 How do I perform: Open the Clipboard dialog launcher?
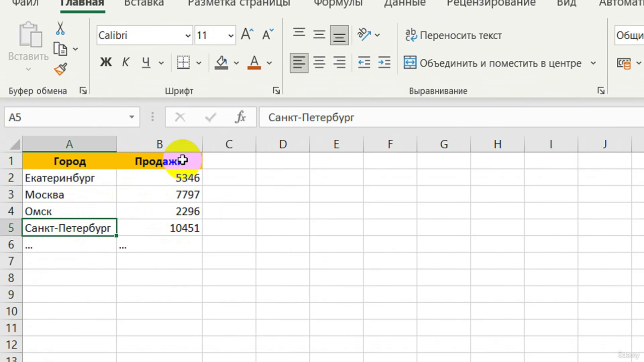pyautogui.click(x=83, y=91)
